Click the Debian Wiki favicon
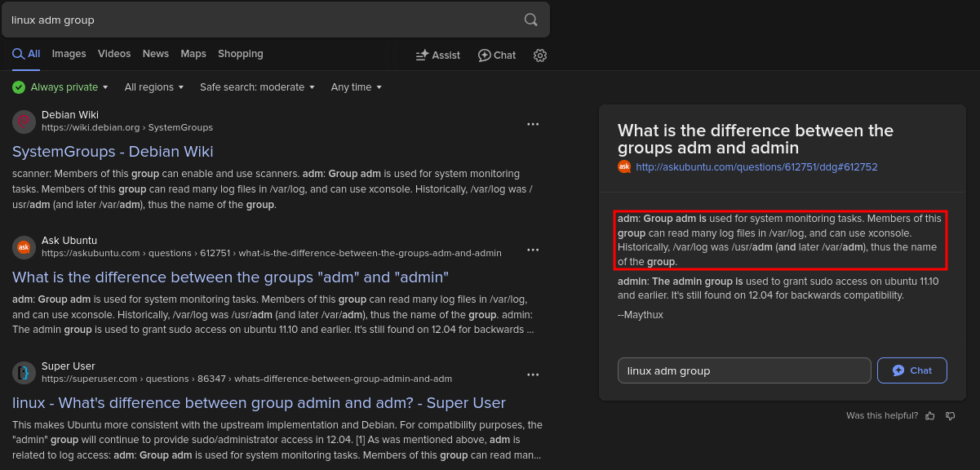The image size is (980, 470). pyautogui.click(x=24, y=122)
